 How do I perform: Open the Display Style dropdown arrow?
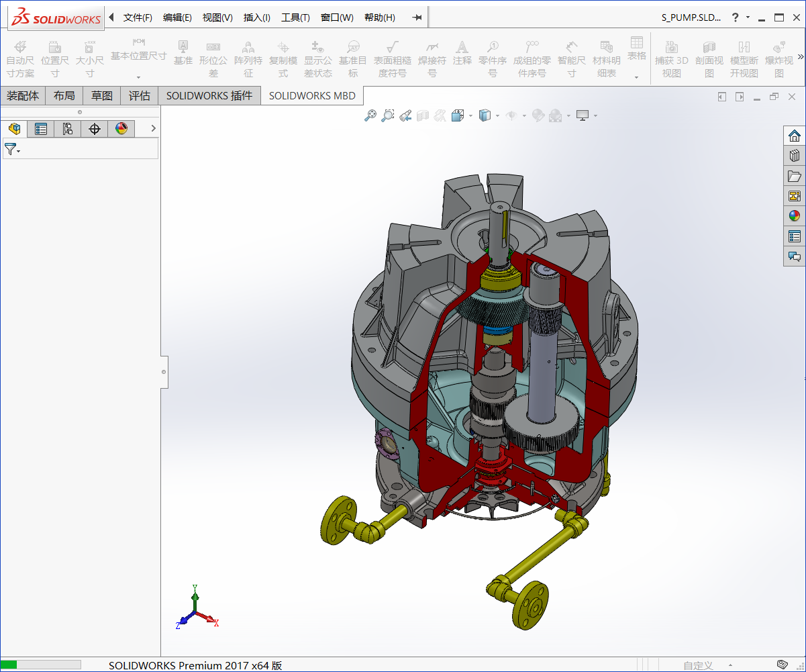(497, 116)
